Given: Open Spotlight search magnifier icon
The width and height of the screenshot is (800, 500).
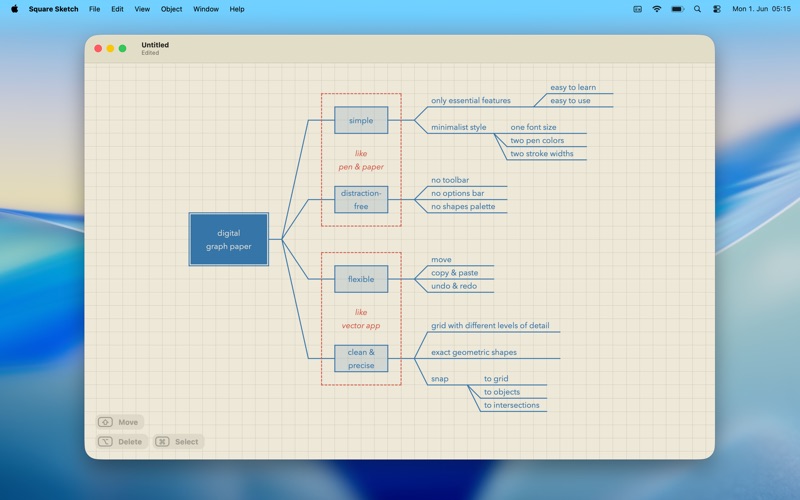Looking at the screenshot, I should point(697,9).
